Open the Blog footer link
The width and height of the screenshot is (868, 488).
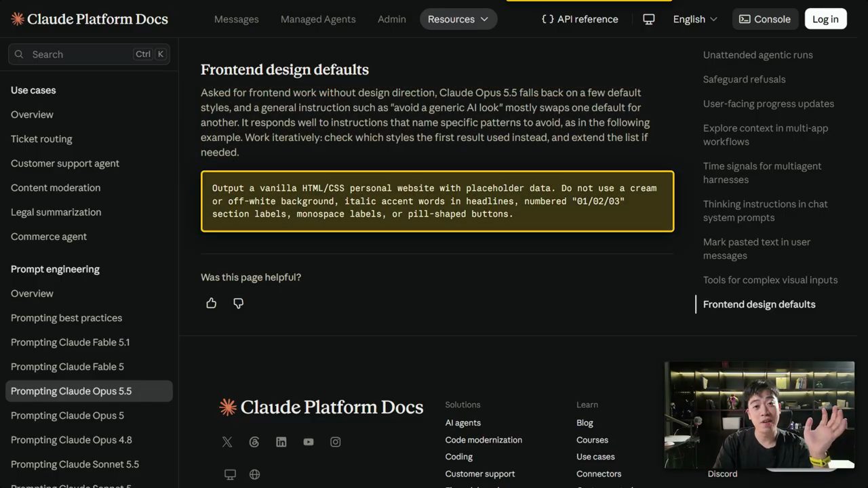[x=585, y=423]
